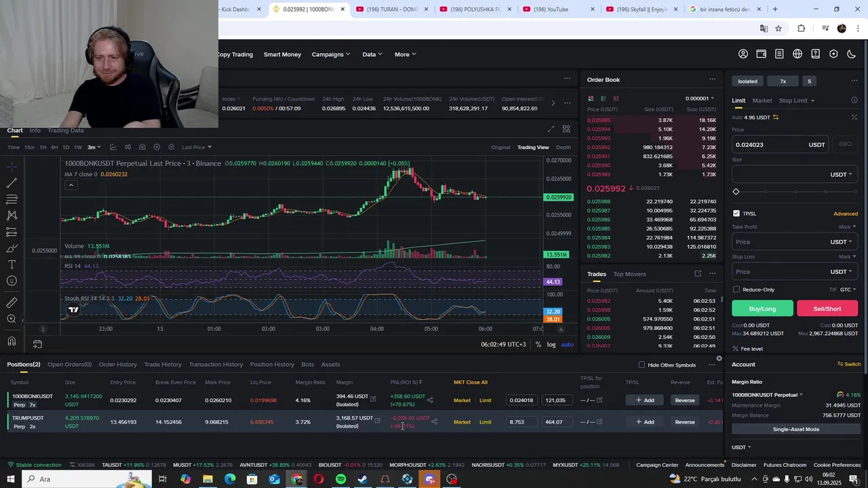
Task: Expand the Campaigns menu
Action: 331,54
